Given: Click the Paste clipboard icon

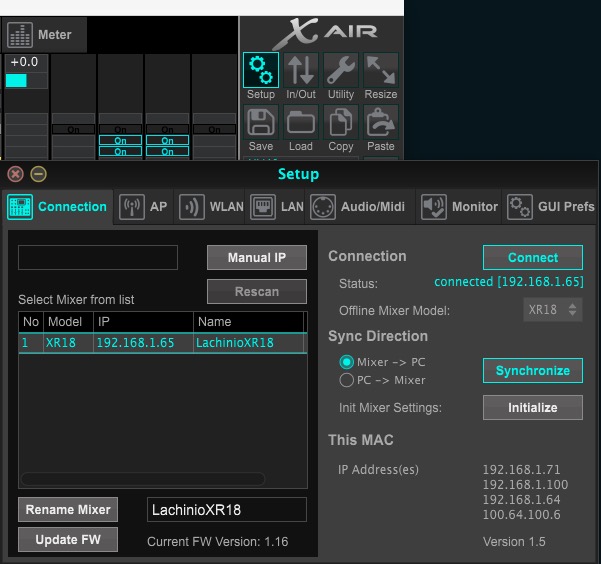Looking at the screenshot, I should click(x=381, y=123).
